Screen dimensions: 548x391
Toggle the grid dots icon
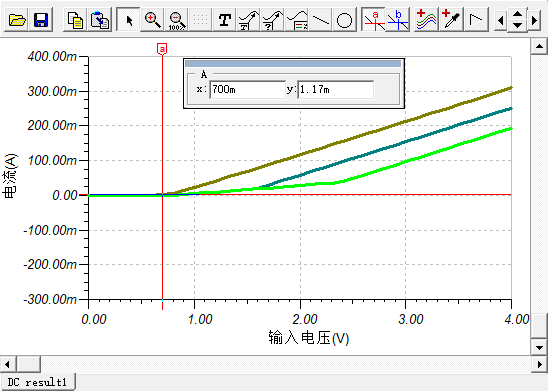coord(201,20)
